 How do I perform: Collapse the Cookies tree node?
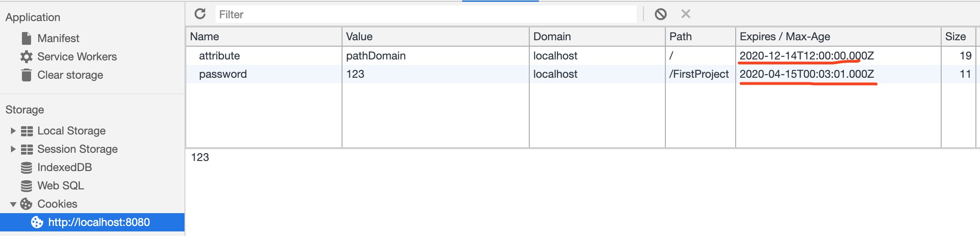(x=13, y=204)
